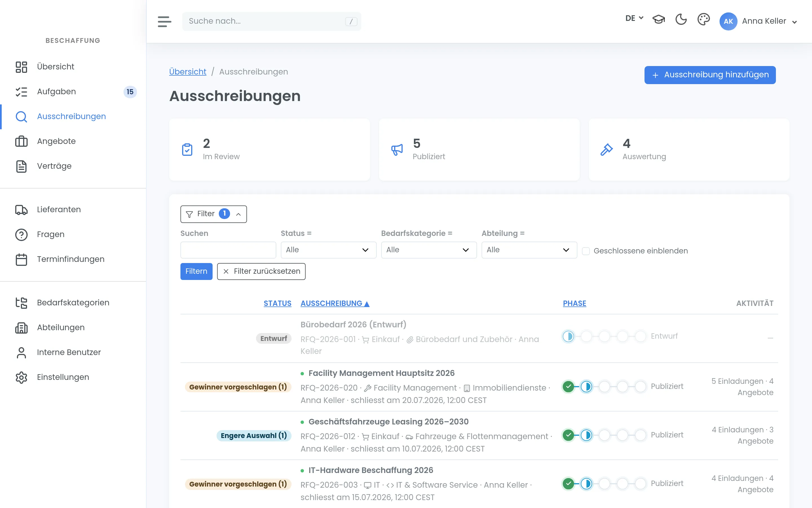Viewport: 812px width, 508px height.
Task: Click the Suchen filter text field
Action: (228, 250)
